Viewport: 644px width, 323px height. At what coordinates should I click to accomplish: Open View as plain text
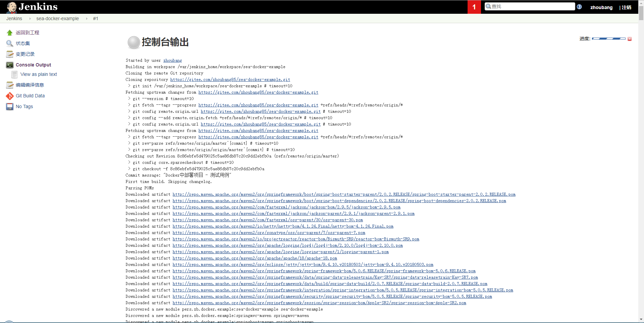coord(39,74)
